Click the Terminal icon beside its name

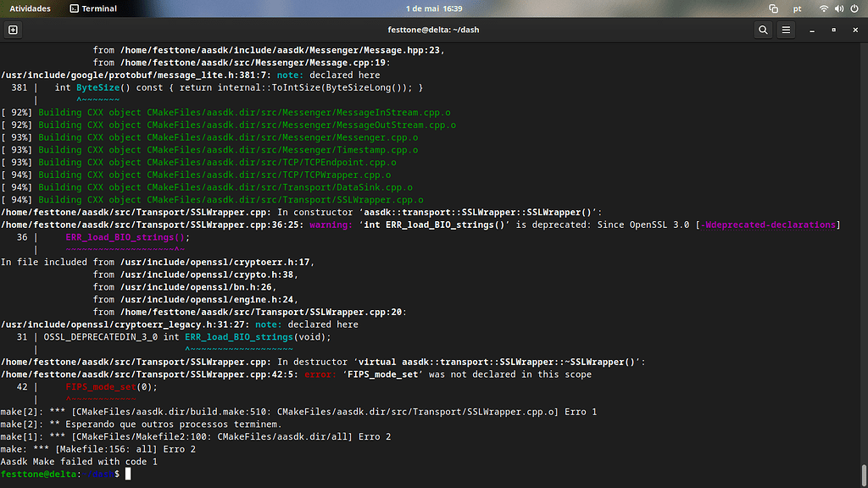[x=75, y=8]
